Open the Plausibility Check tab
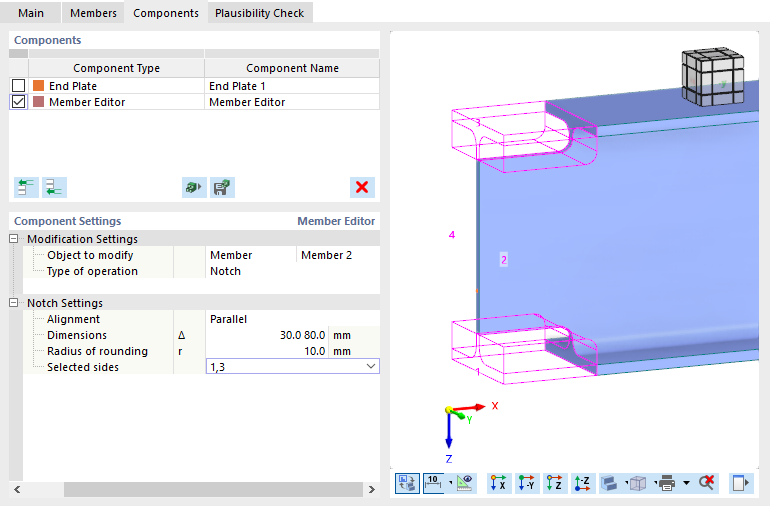The image size is (770, 506). (259, 13)
